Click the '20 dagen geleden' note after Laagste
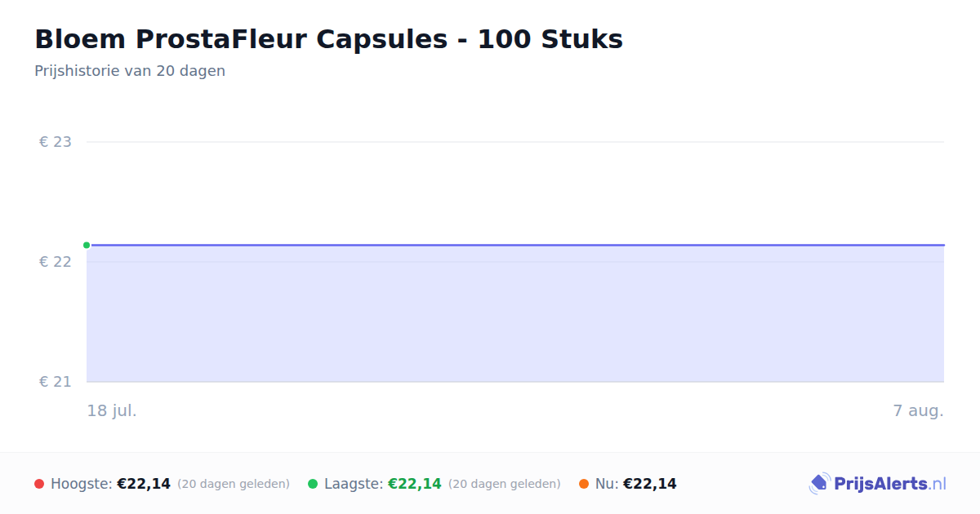The width and height of the screenshot is (980, 514). click(505, 484)
